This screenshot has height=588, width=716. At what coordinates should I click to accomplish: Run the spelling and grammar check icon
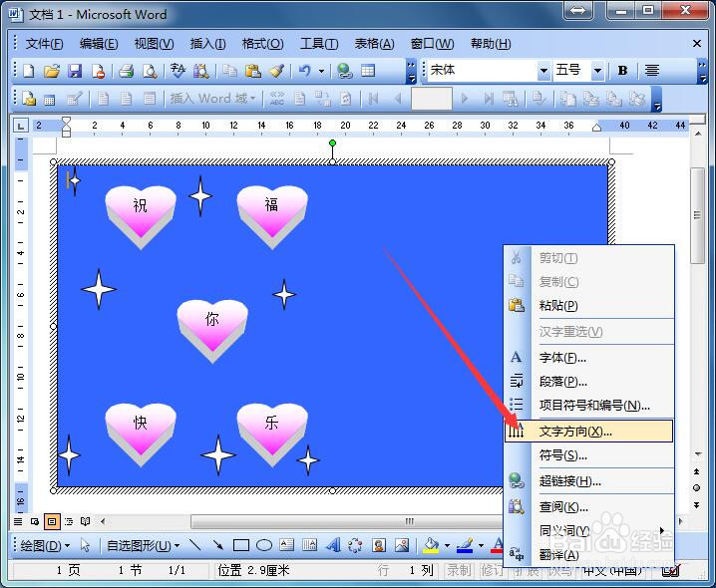tap(178, 71)
